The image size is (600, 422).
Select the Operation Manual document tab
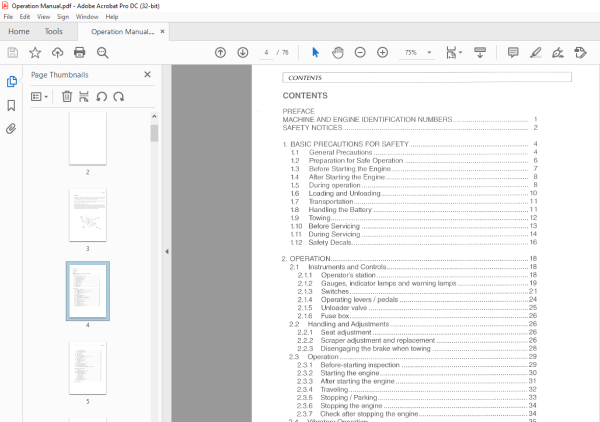coord(122,32)
